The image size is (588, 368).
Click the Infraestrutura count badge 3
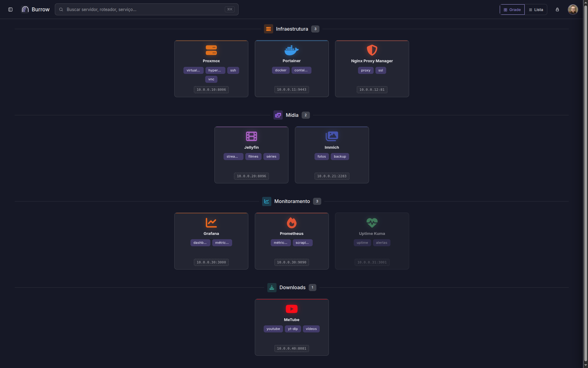[x=315, y=29]
